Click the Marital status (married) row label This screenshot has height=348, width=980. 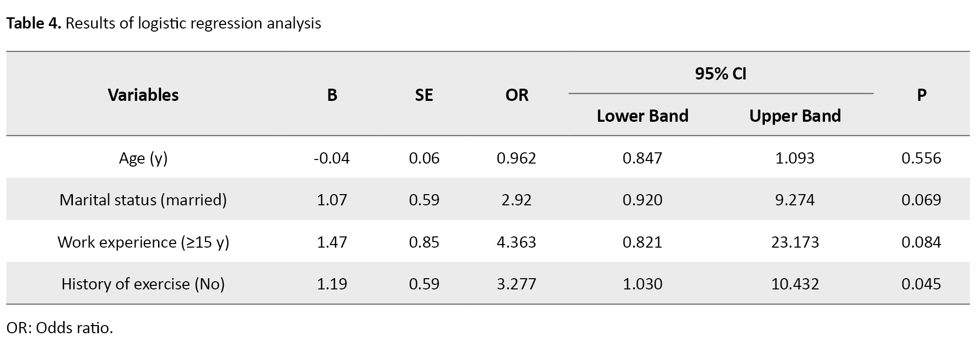(143, 200)
